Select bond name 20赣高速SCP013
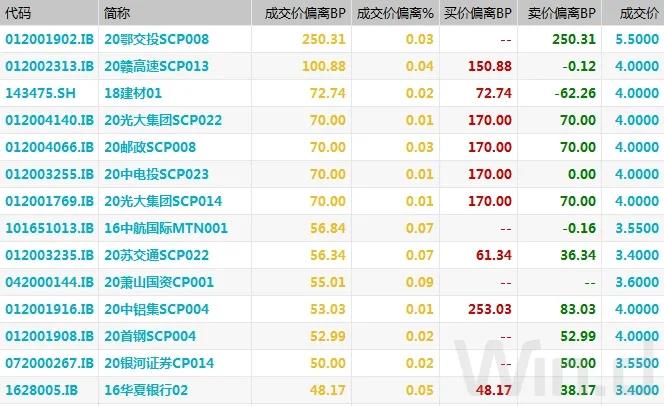 [156, 66]
